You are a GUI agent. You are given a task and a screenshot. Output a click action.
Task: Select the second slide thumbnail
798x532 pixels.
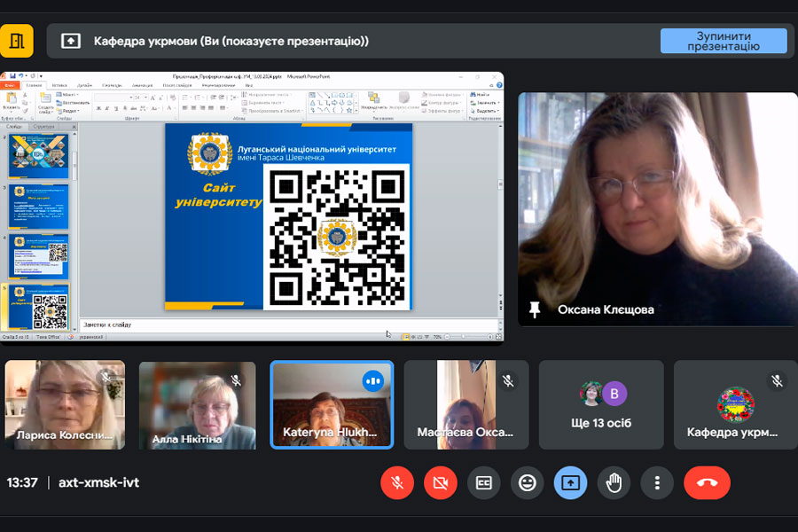tap(39, 156)
